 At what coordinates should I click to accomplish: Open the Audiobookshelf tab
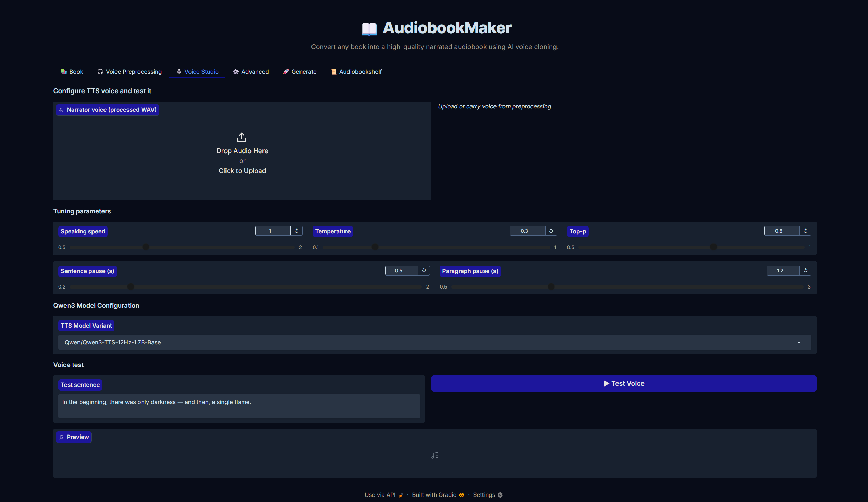tap(356, 72)
